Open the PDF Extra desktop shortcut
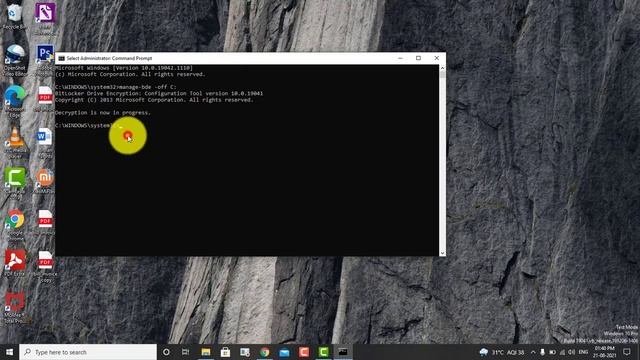 [15, 263]
